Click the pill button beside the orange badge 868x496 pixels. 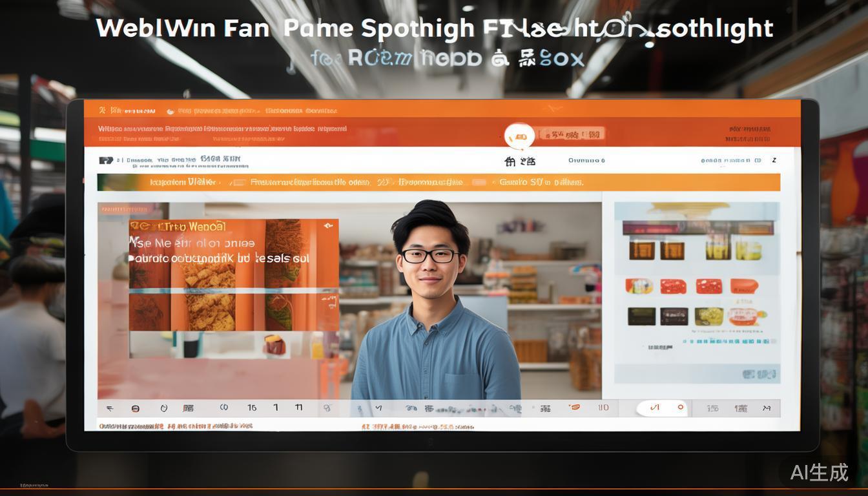point(572,134)
